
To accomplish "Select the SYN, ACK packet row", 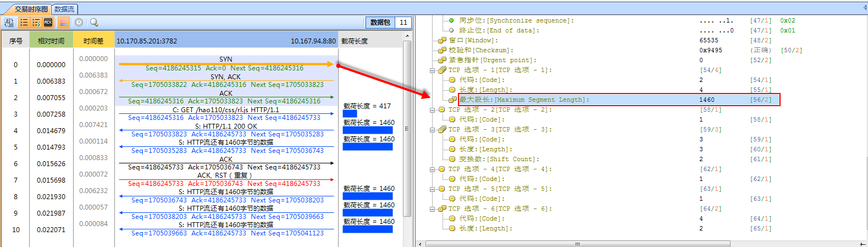I will tap(226, 80).
